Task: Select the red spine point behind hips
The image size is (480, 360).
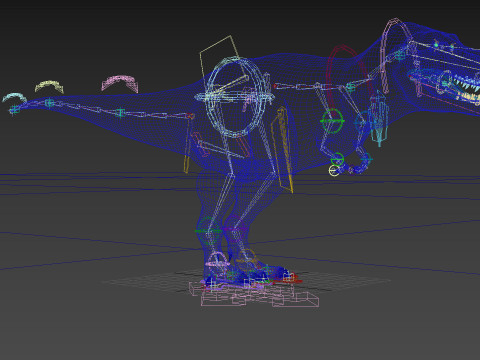Action: (276, 86)
